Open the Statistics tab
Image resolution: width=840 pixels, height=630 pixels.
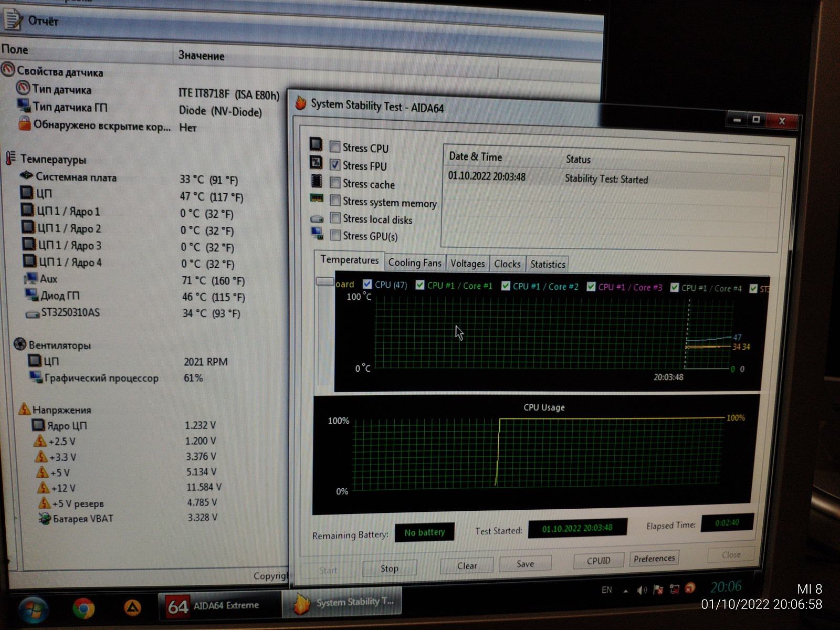click(548, 265)
